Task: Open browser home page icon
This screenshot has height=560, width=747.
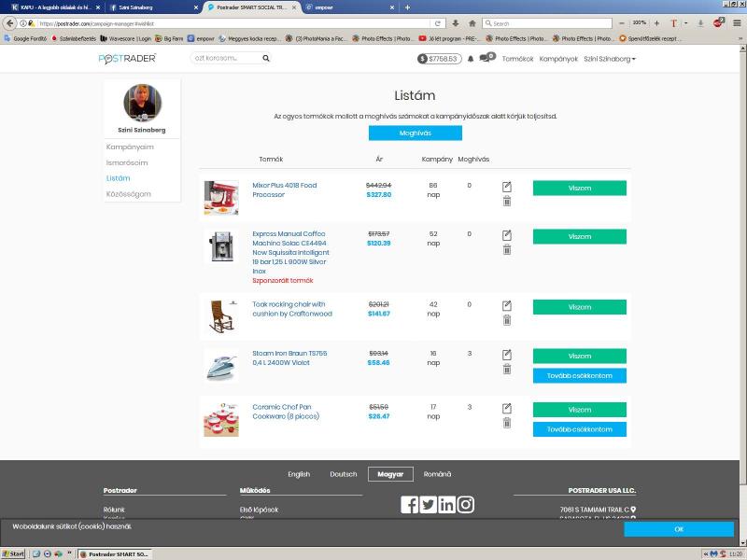Action: (472, 23)
